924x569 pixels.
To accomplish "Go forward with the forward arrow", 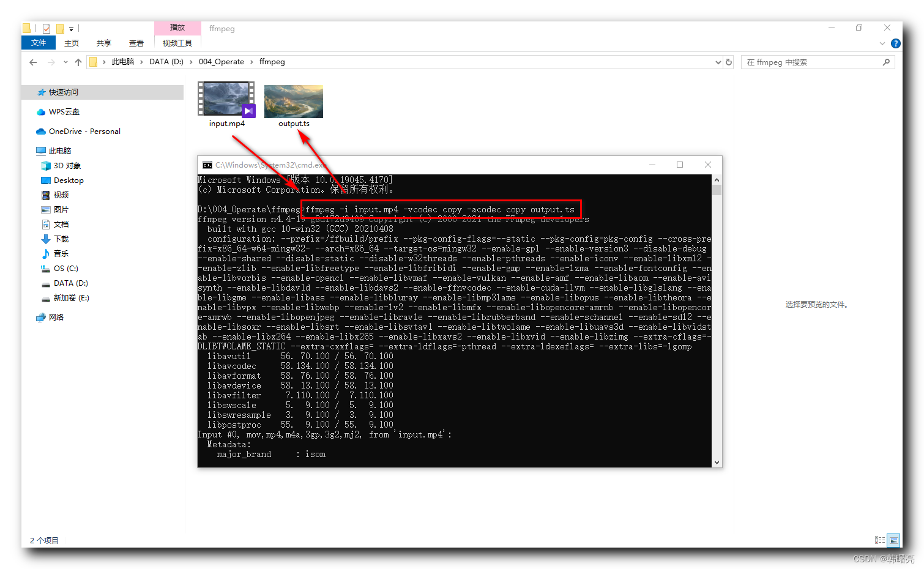I will click(51, 62).
